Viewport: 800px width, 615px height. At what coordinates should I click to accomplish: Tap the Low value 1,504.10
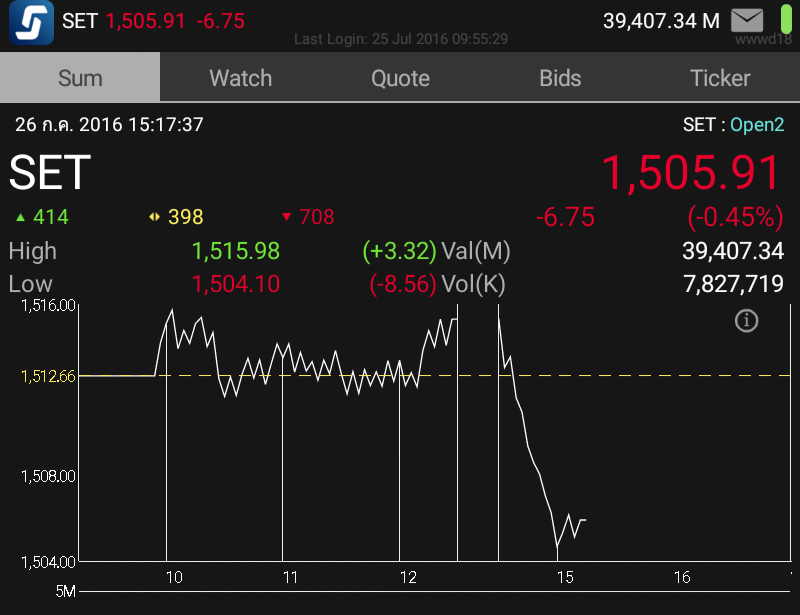pos(236,284)
